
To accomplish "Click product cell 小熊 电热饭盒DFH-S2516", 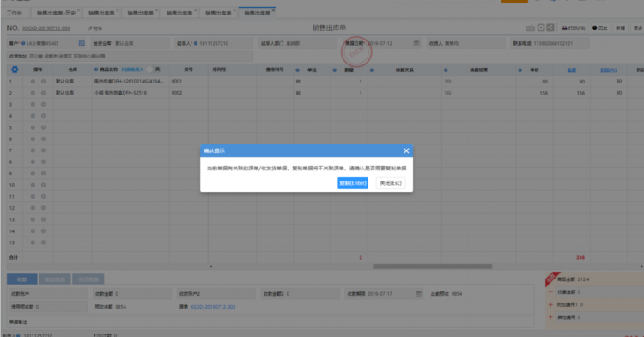I will pos(131,93).
